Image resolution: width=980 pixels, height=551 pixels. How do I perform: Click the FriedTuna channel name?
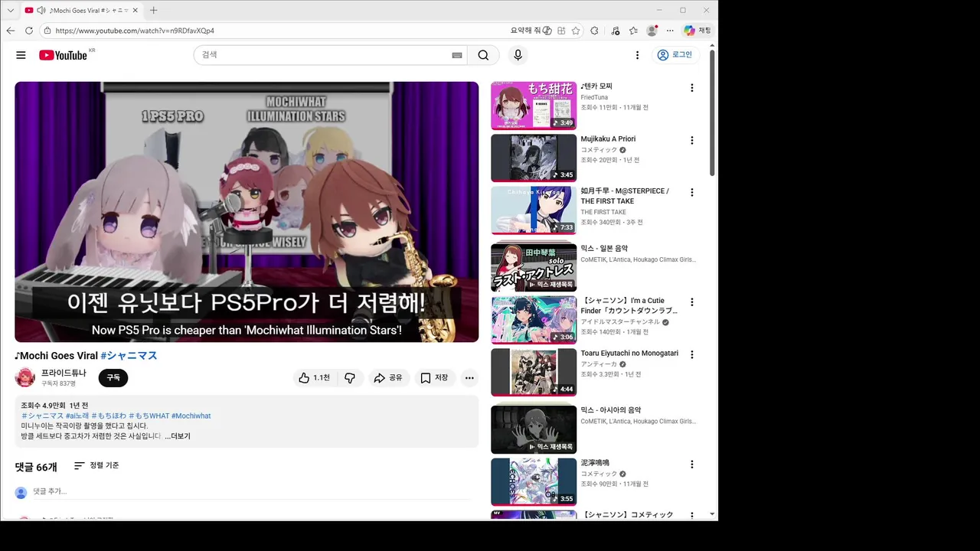click(594, 97)
